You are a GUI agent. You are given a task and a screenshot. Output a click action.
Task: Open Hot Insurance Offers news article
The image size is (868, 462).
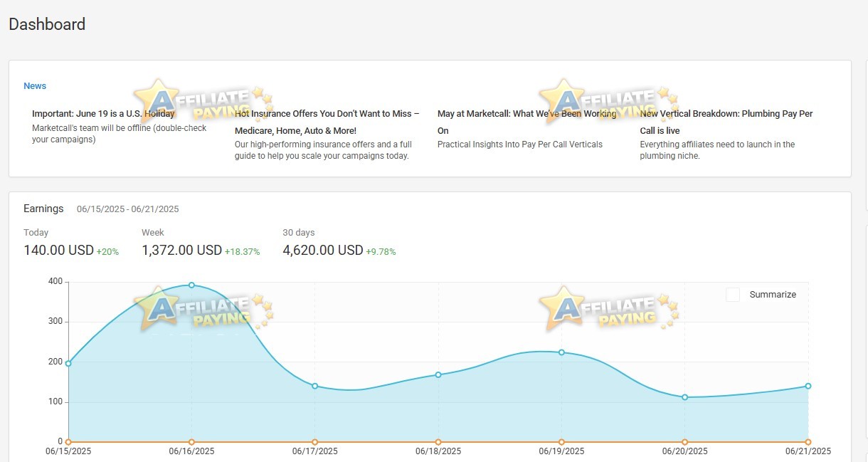[x=327, y=122]
